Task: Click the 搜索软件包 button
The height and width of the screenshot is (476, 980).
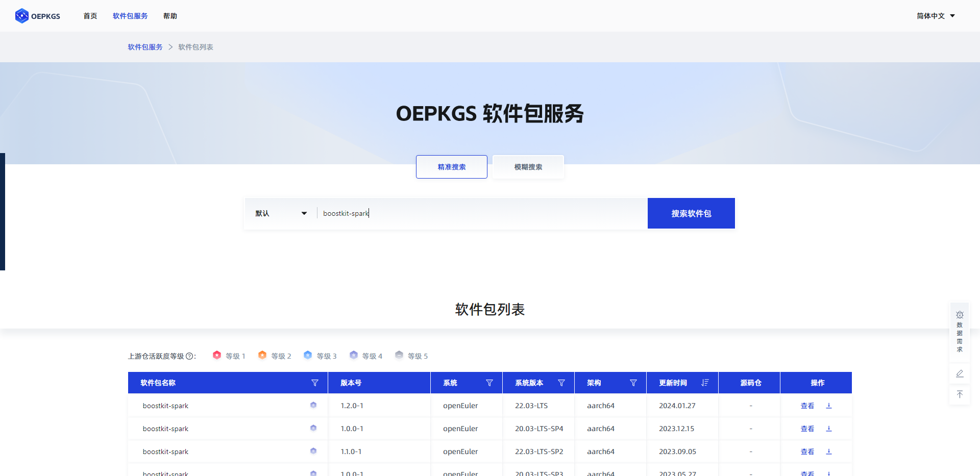Action: 691,213
